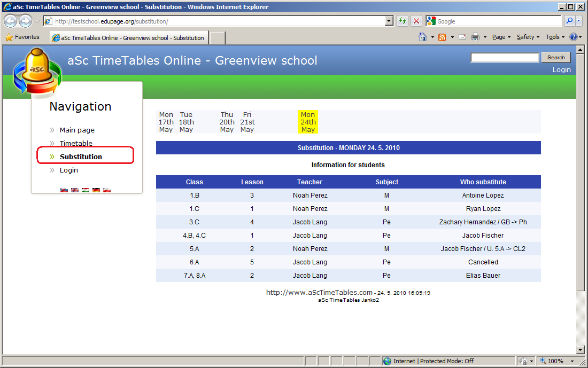588x368 pixels.
Task: Click the Cancelled cell for class 6.A
Action: [x=483, y=262]
